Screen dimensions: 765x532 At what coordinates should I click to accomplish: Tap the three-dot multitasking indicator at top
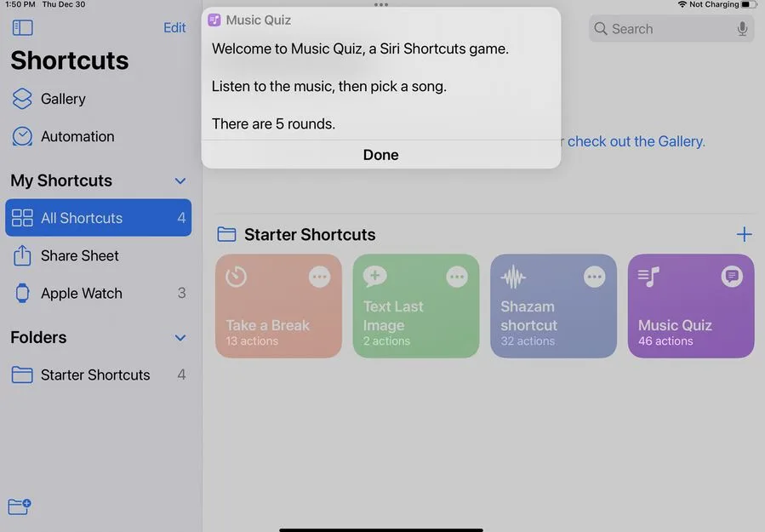point(381,5)
